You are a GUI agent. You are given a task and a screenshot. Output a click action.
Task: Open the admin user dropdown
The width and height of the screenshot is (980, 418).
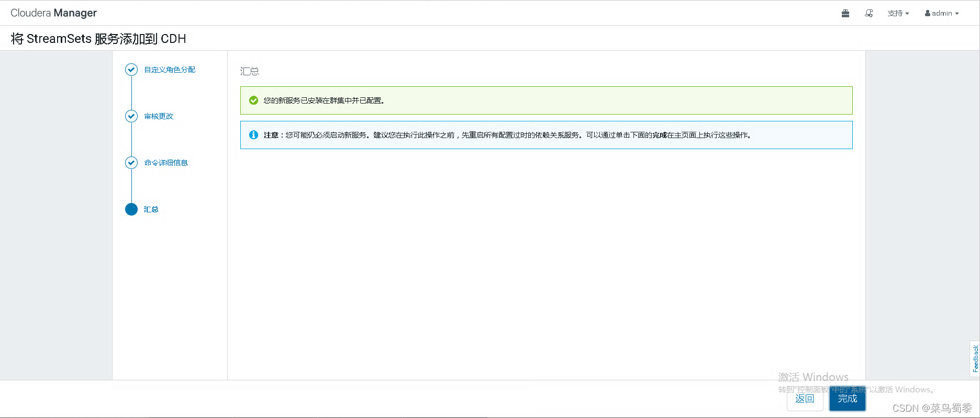[x=942, y=13]
